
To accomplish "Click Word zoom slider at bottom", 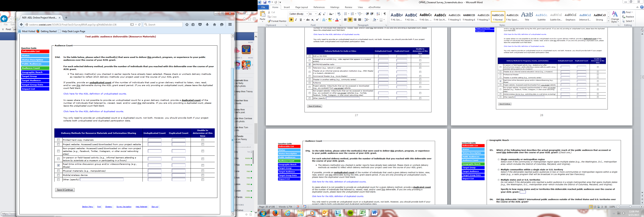I will (x=630, y=207).
